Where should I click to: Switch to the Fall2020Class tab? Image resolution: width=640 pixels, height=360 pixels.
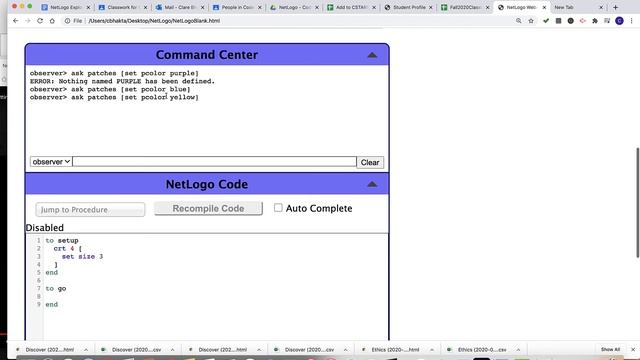[464, 7]
